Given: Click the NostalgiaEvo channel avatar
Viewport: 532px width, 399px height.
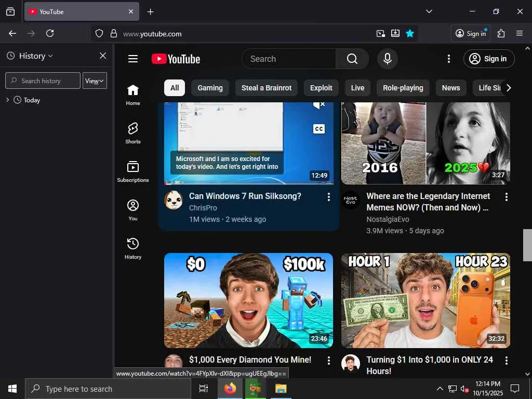Looking at the screenshot, I should coord(351,200).
